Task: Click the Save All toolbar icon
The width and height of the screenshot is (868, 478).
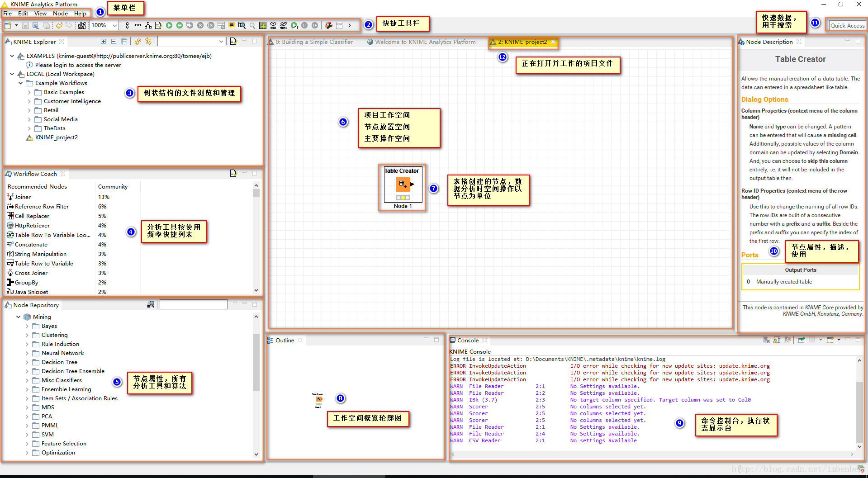Action: (46, 25)
